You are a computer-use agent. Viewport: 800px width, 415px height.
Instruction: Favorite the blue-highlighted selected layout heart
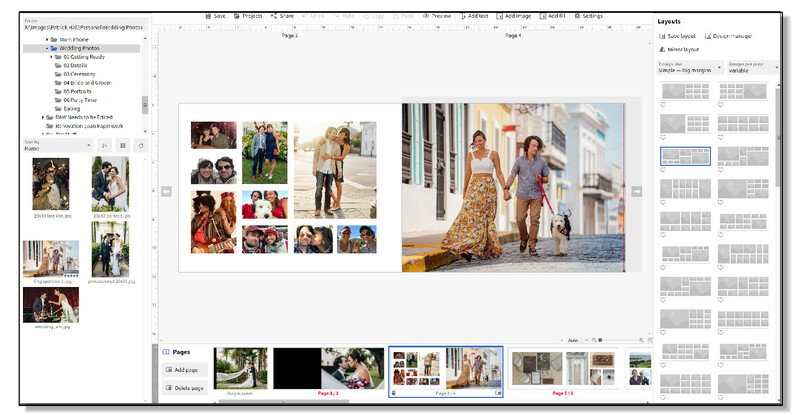tap(663, 170)
